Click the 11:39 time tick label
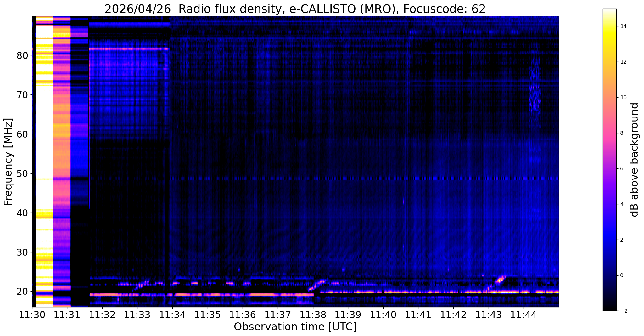 tap(348, 315)
